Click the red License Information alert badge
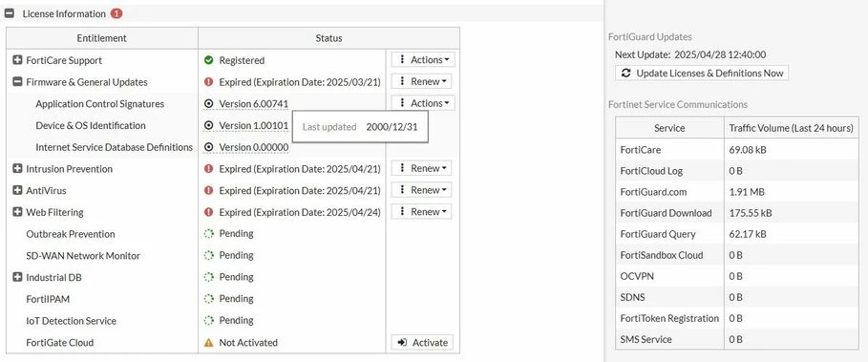The width and height of the screenshot is (868, 362). (x=116, y=13)
